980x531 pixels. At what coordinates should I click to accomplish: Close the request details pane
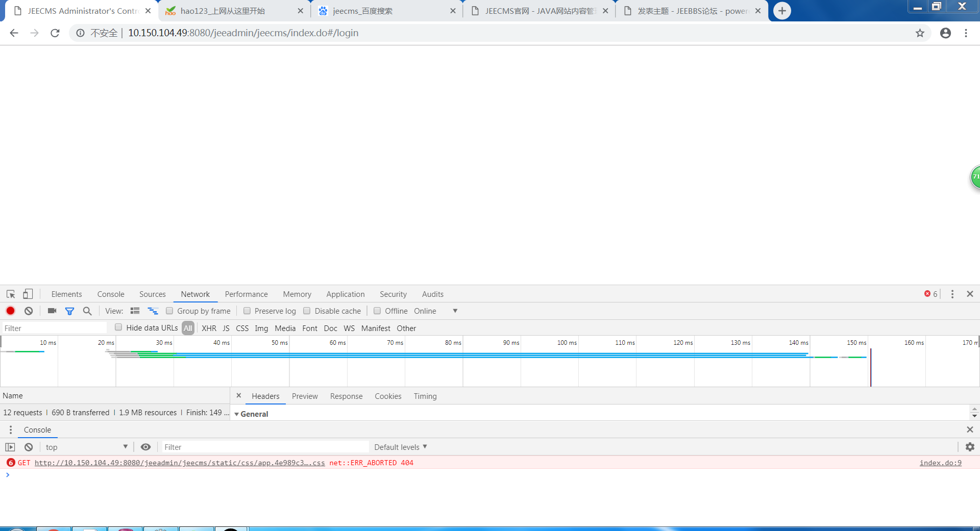click(238, 395)
